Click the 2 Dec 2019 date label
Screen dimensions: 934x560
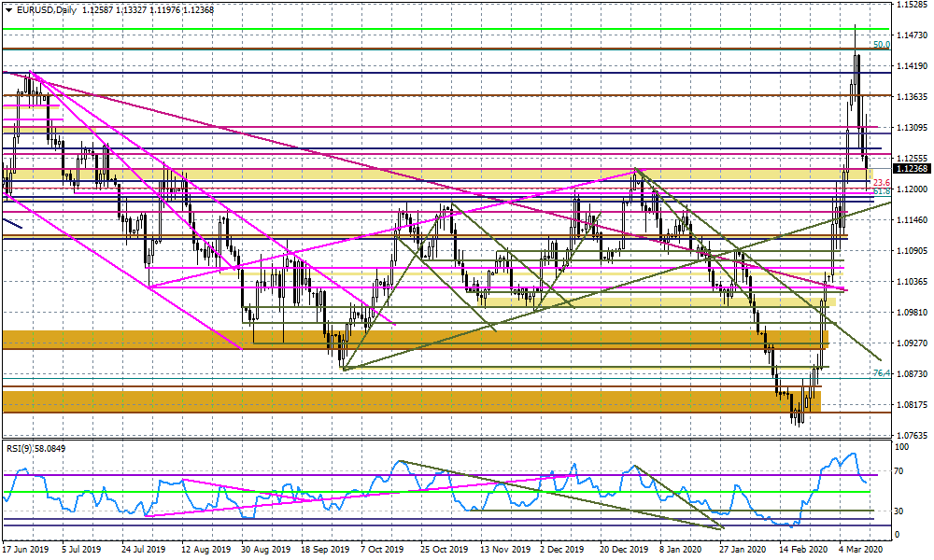(x=561, y=550)
